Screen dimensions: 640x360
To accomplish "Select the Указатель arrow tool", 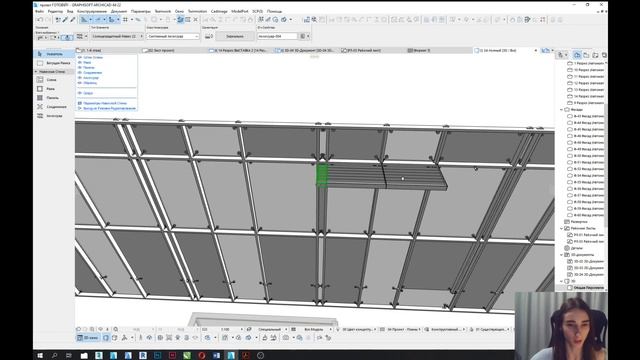I will (x=55, y=54).
